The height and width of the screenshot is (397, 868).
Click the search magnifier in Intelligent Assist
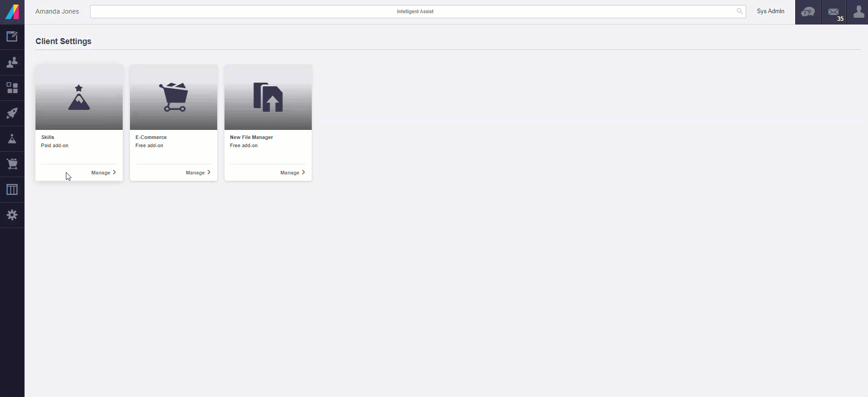(x=739, y=11)
